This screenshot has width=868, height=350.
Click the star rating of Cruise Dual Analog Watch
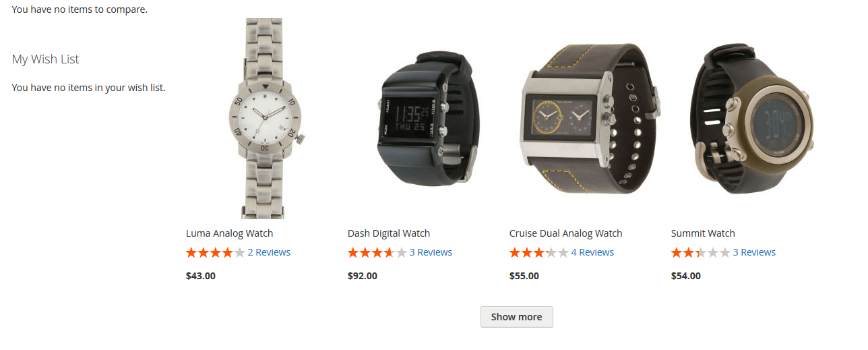539,252
